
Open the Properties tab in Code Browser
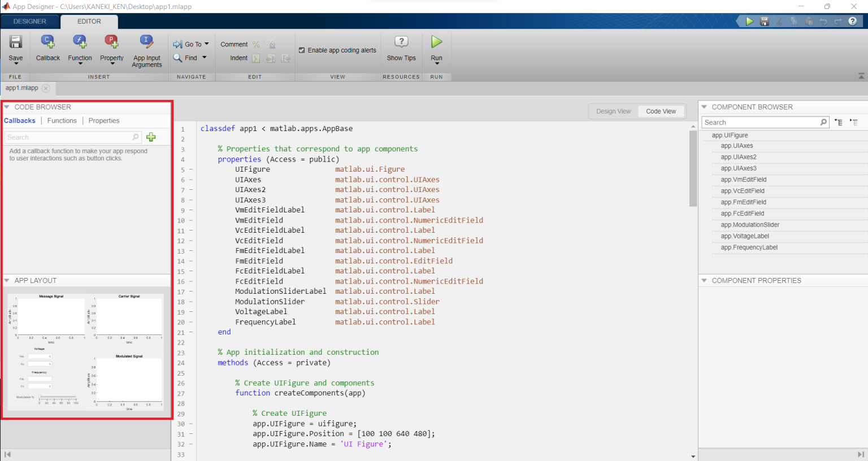tap(104, 120)
